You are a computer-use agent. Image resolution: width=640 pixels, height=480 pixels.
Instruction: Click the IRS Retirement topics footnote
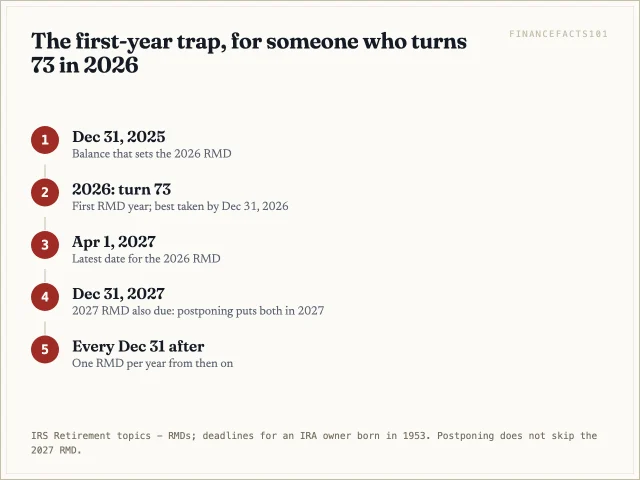(314, 443)
